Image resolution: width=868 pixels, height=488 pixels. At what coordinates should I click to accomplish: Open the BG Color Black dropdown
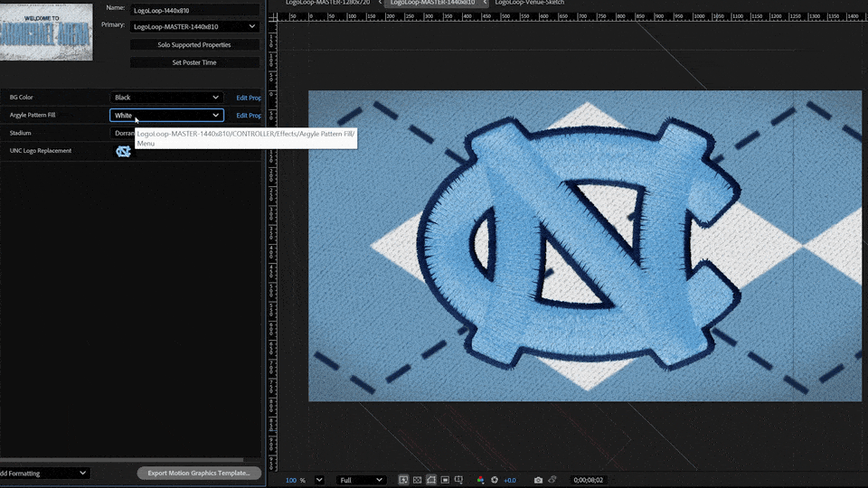point(166,98)
